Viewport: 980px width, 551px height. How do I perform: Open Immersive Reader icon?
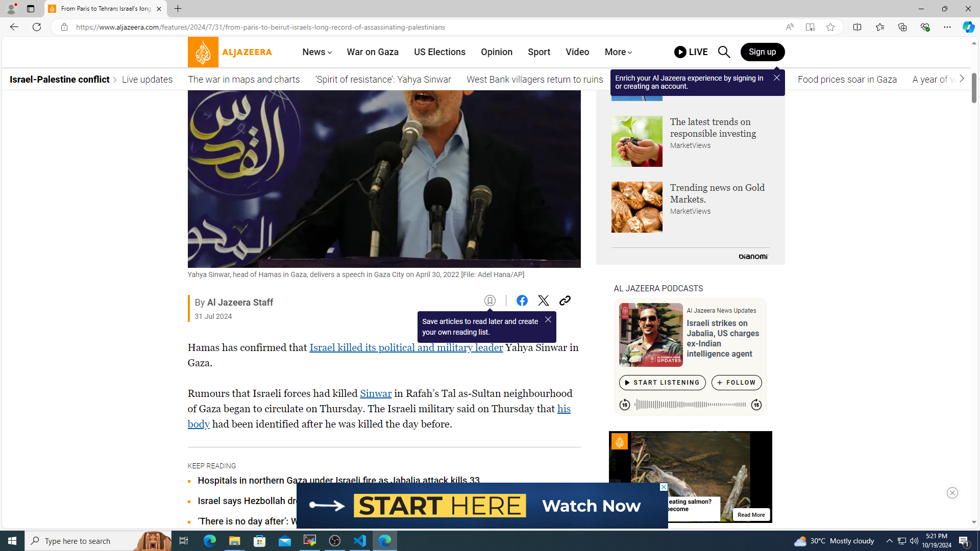(810, 27)
